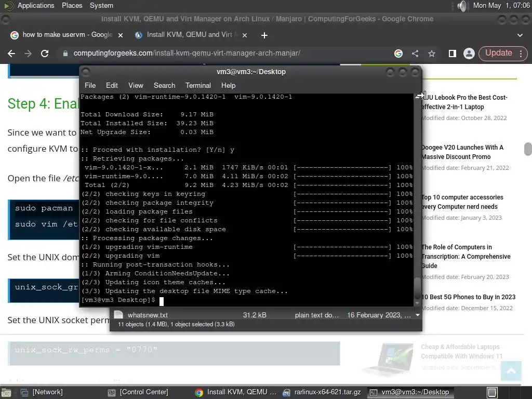Close the 'Install KVM, QEMU and Virt' tab

[x=245, y=35]
